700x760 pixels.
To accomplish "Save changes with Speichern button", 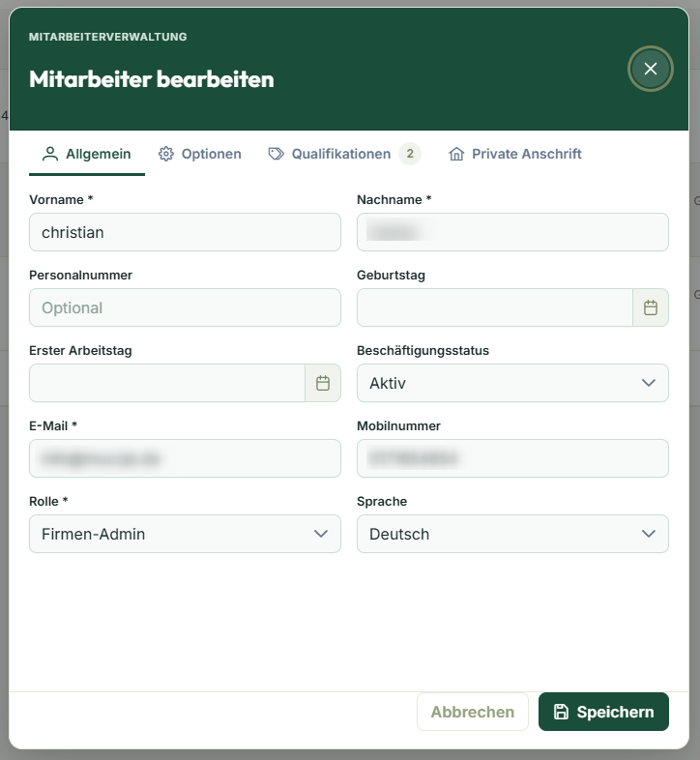I will coord(603,712).
